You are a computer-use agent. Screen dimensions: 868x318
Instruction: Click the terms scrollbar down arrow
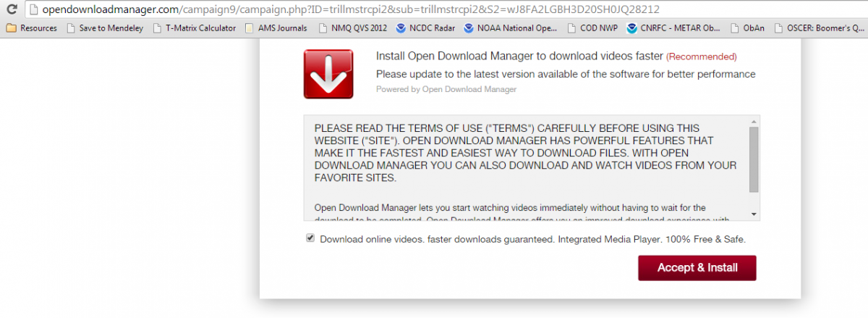(754, 214)
